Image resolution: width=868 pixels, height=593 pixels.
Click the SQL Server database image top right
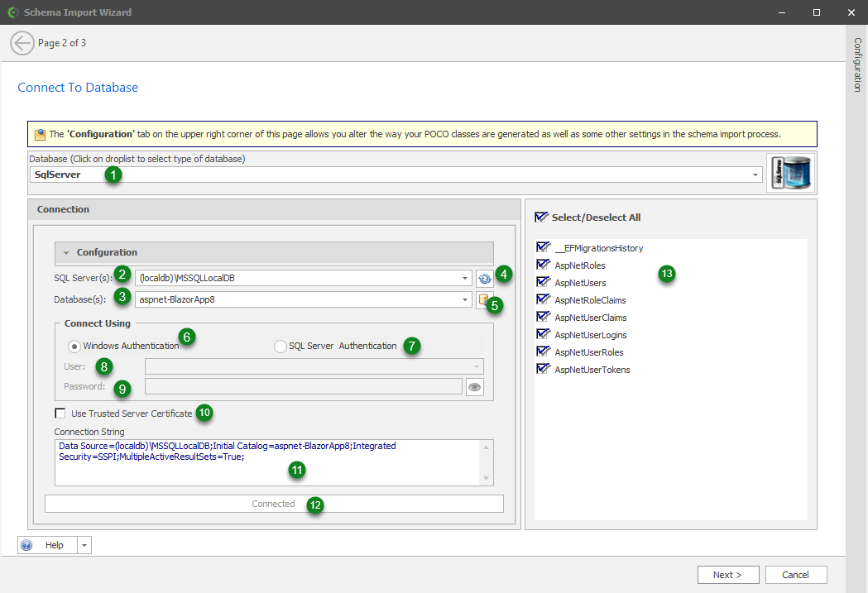[789, 172]
